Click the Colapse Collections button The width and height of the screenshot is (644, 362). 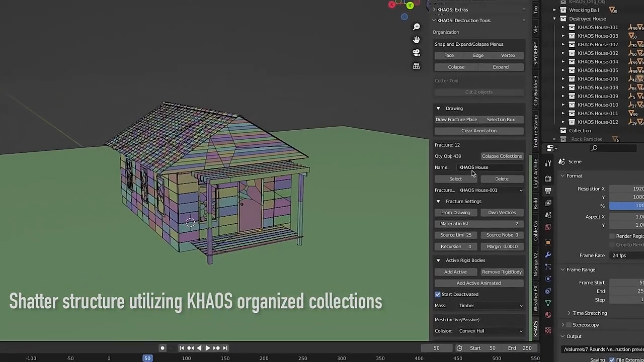click(502, 156)
